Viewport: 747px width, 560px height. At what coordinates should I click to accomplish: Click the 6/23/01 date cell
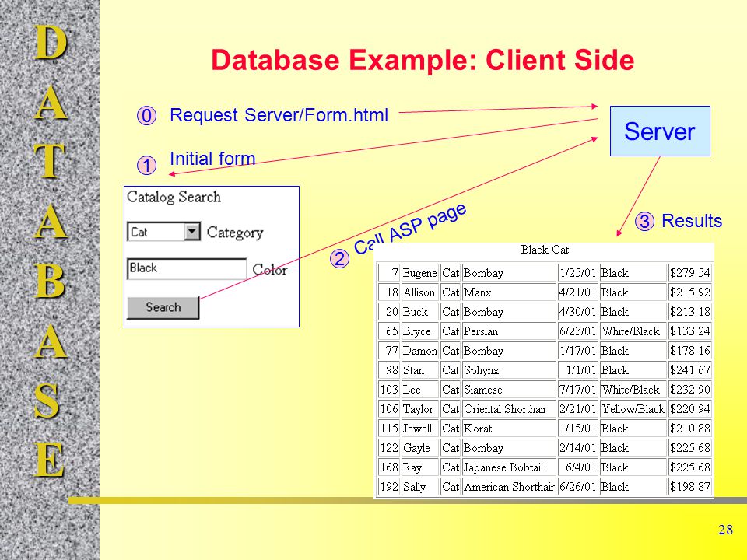(578, 331)
